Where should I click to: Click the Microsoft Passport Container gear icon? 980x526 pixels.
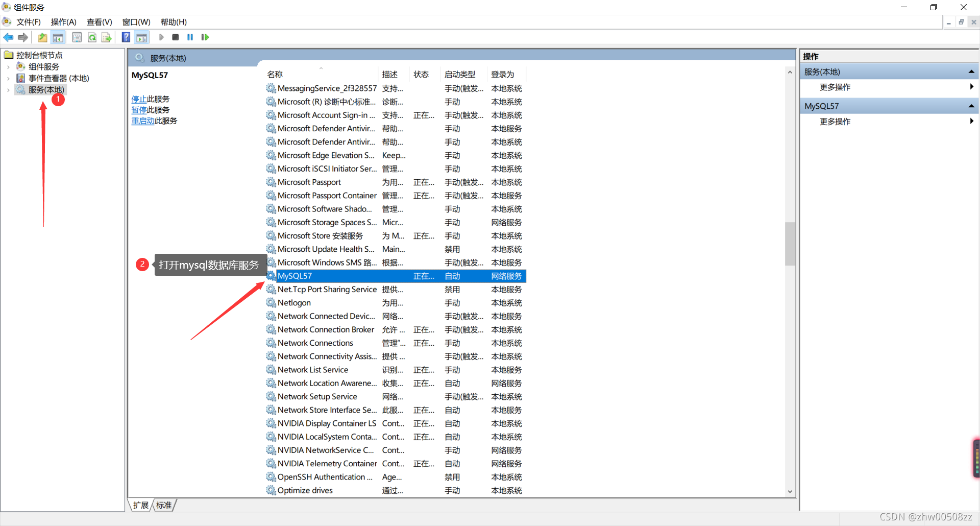[271, 196]
